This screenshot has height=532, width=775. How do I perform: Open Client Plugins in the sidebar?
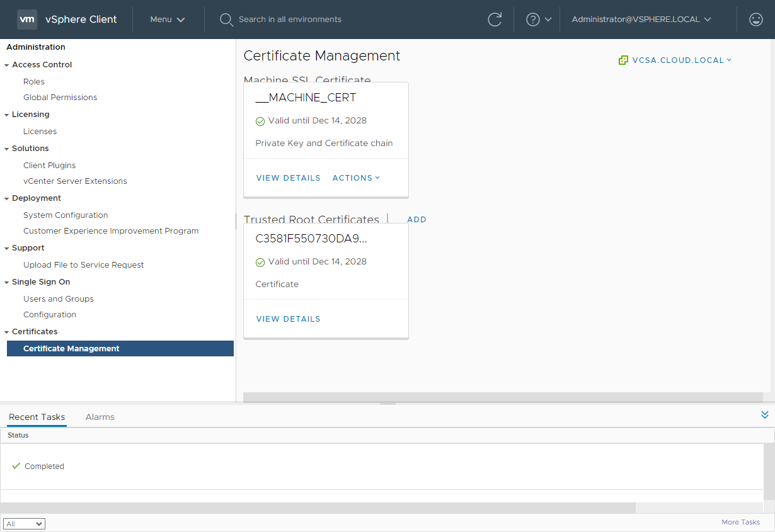50,166
